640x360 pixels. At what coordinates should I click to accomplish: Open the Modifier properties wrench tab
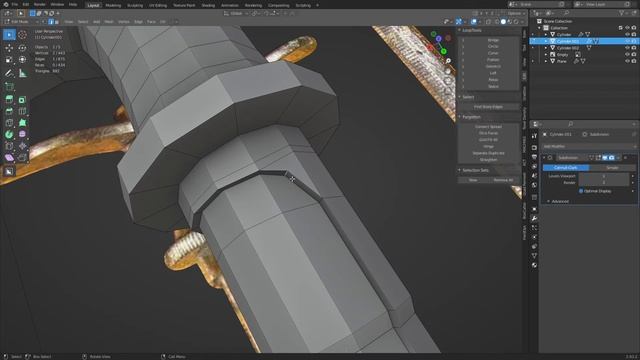(x=534, y=218)
